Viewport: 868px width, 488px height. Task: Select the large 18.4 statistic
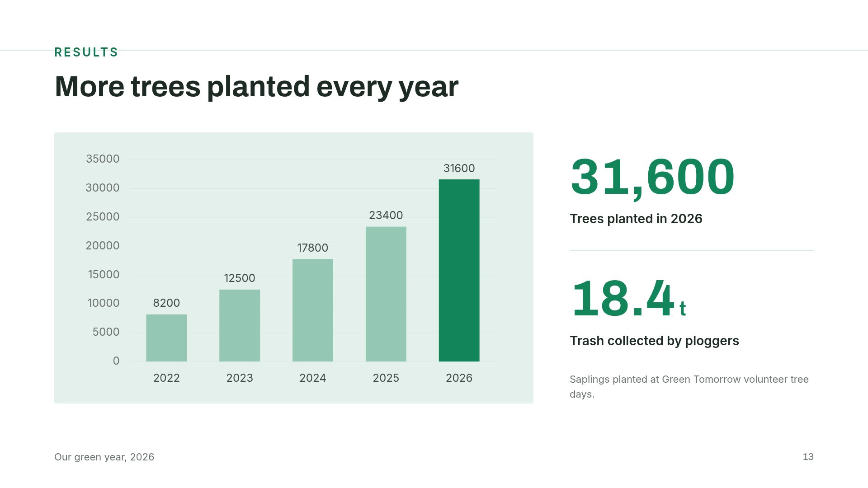pos(623,299)
